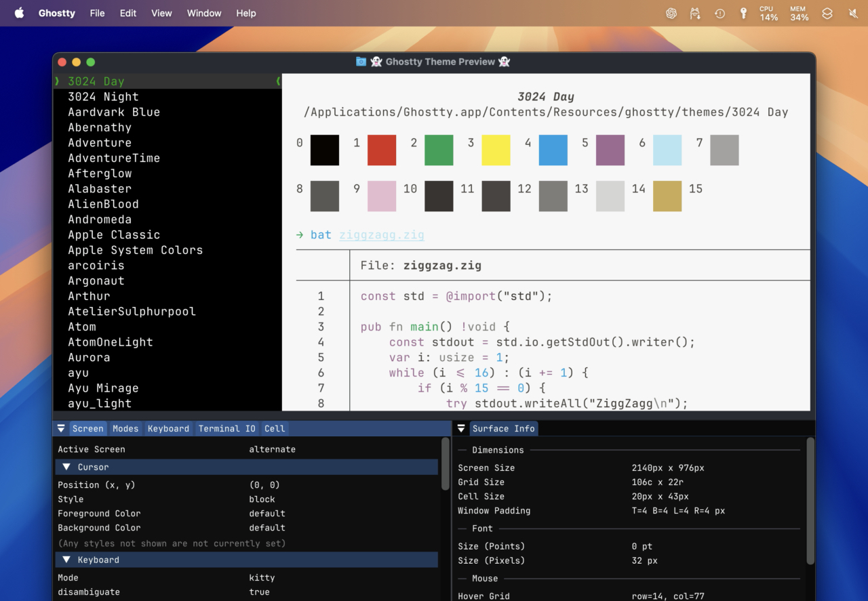Image resolution: width=868 pixels, height=601 pixels.
Task: Open the Surface Info panel dropdown triangle
Action: 461,428
